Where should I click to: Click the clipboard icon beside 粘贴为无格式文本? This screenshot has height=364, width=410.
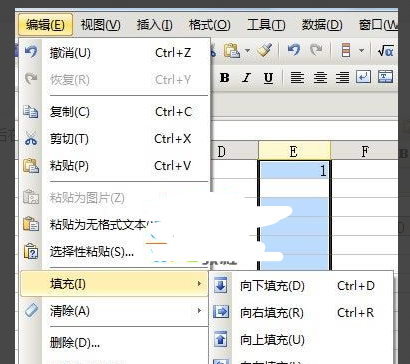(x=31, y=224)
